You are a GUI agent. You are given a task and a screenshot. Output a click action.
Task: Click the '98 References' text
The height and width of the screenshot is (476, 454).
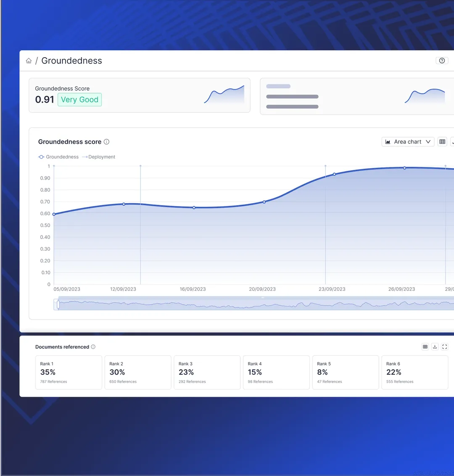point(260,381)
